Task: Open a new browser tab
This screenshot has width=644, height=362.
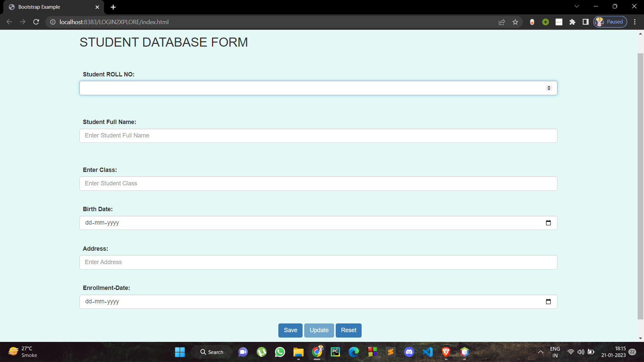Action: pos(113,7)
